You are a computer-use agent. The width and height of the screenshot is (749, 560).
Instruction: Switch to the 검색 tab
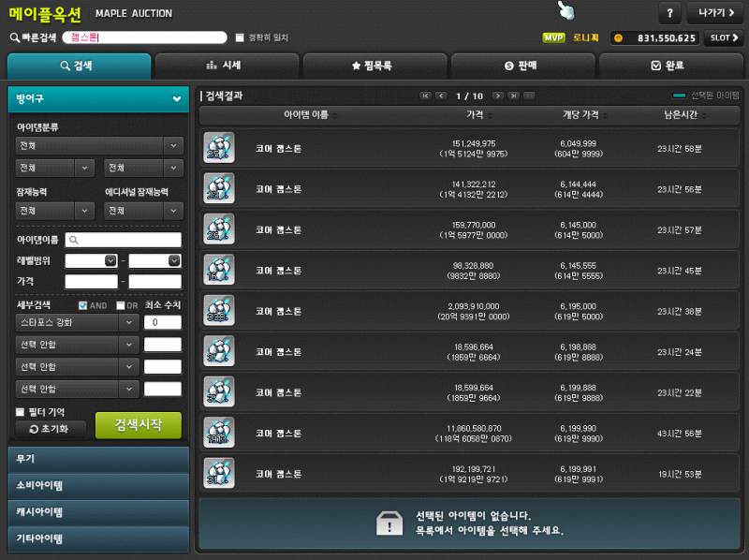point(80,66)
